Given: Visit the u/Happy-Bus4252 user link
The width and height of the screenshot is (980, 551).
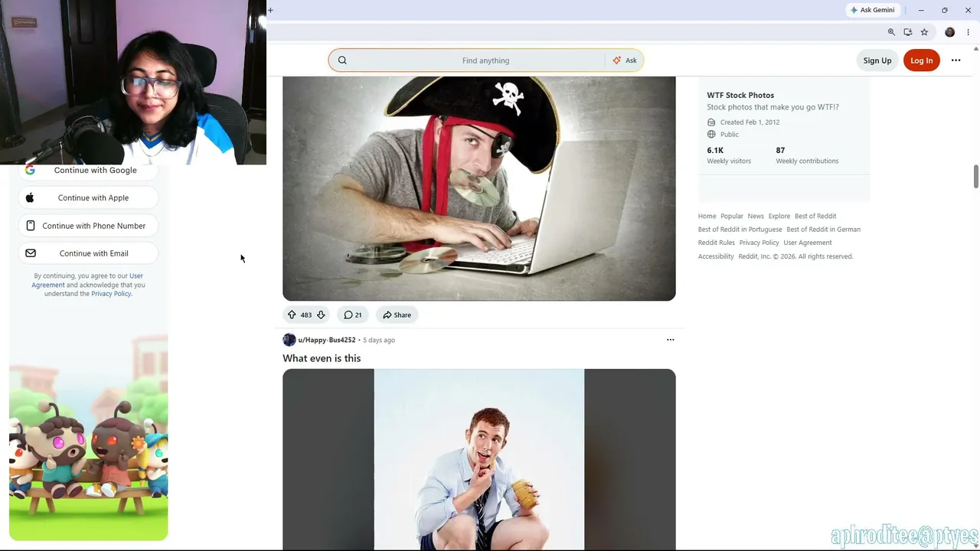Looking at the screenshot, I should click(327, 340).
